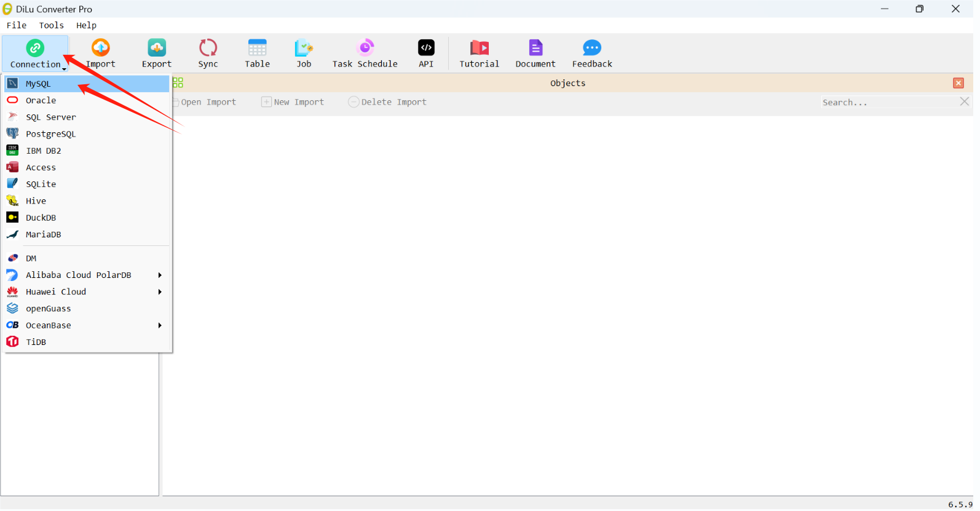Select SQLite connection entry
The image size is (980, 511).
87,184
